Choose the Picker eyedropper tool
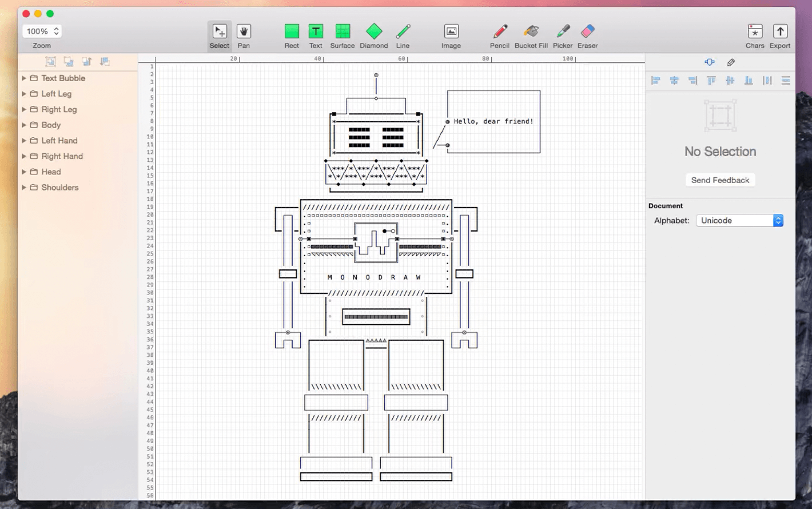 [563, 36]
